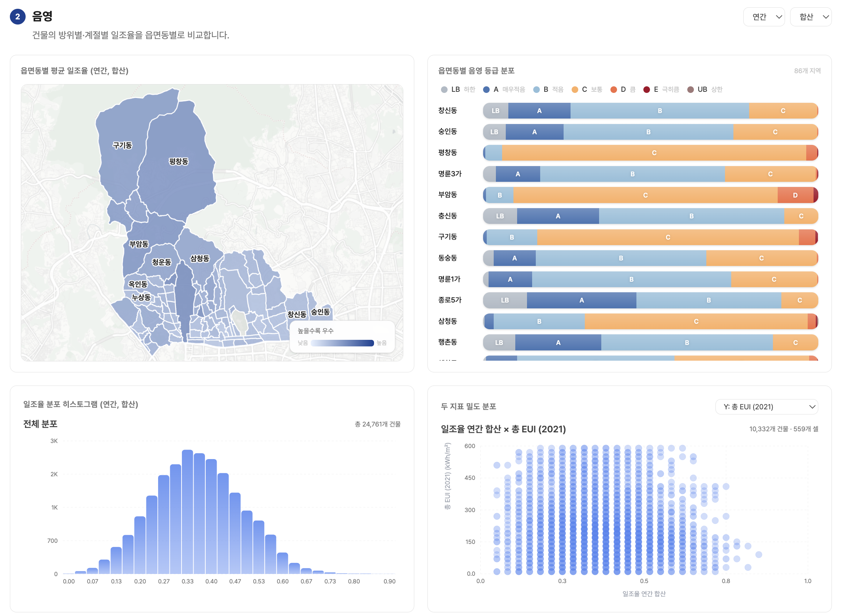Click the 10,332개 건물 · 559개 셀 text

783,429
